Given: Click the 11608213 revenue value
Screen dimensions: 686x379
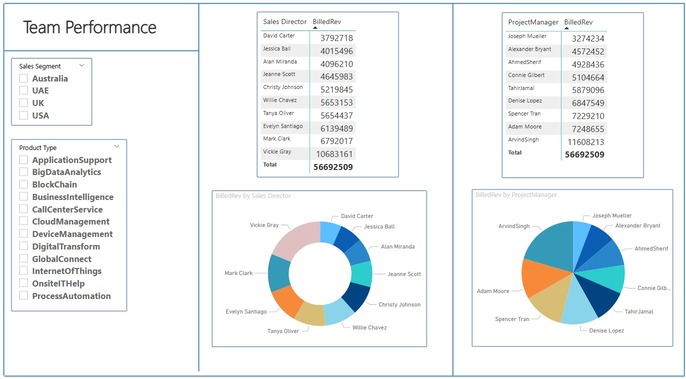Looking at the screenshot, I should pos(586,142).
